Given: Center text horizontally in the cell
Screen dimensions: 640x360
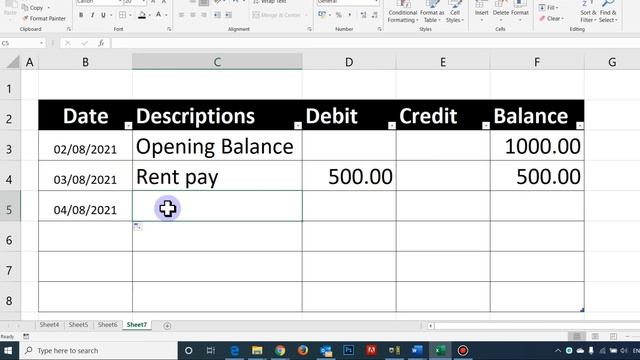Looking at the screenshot, I should (193, 15).
